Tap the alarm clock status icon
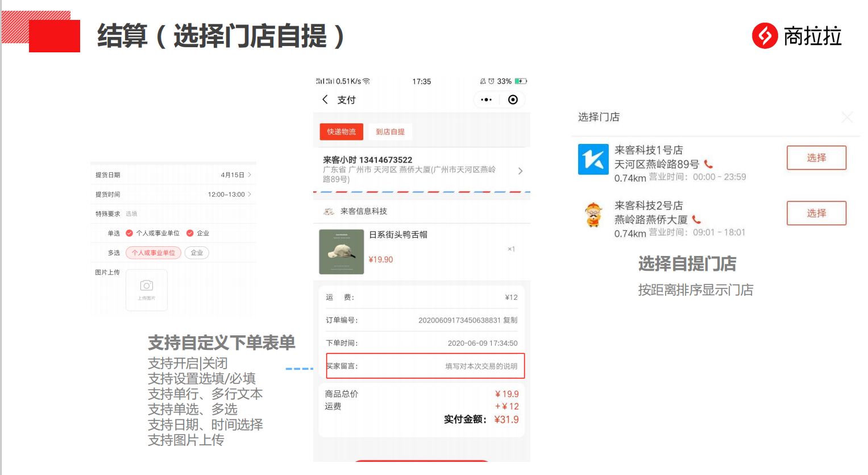The height and width of the screenshot is (475, 868). point(491,81)
